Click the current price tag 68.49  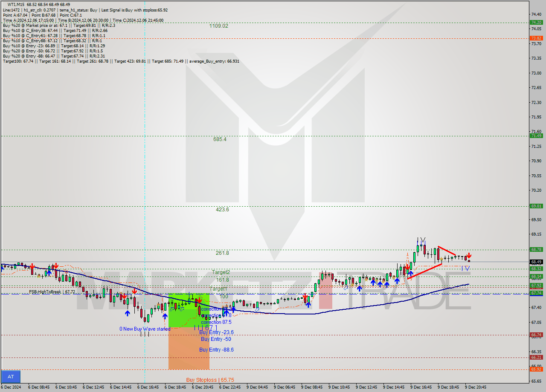(x=536, y=262)
